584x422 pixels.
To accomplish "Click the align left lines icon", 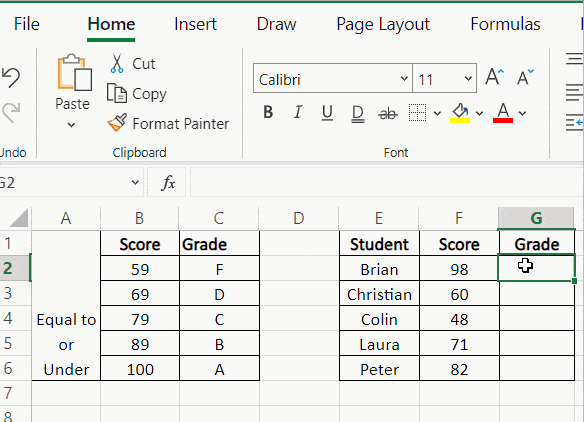I will [574, 92].
